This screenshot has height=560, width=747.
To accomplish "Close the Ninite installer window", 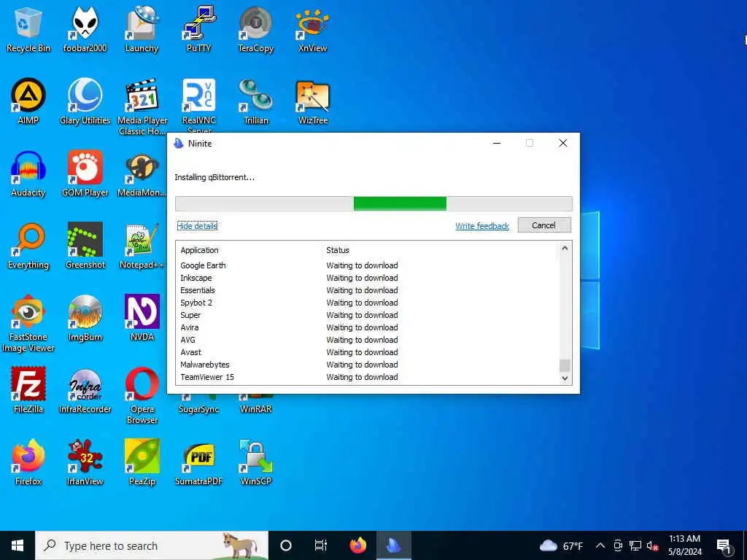I will click(x=562, y=143).
